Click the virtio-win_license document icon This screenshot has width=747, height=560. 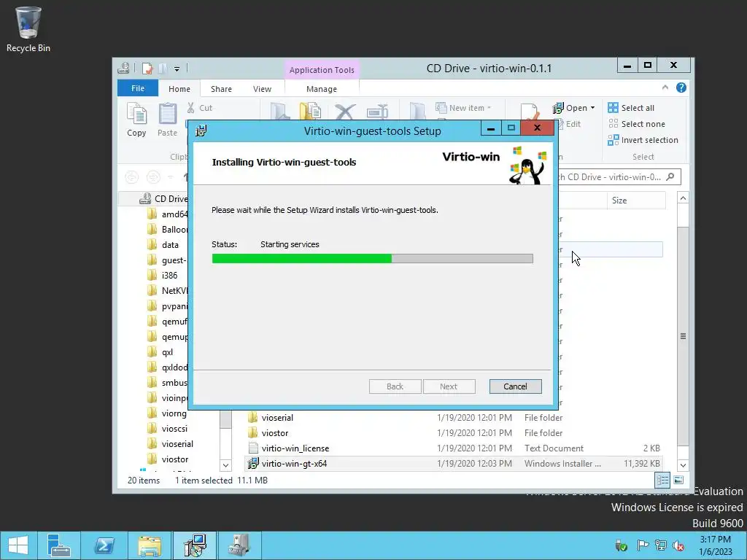tap(253, 448)
